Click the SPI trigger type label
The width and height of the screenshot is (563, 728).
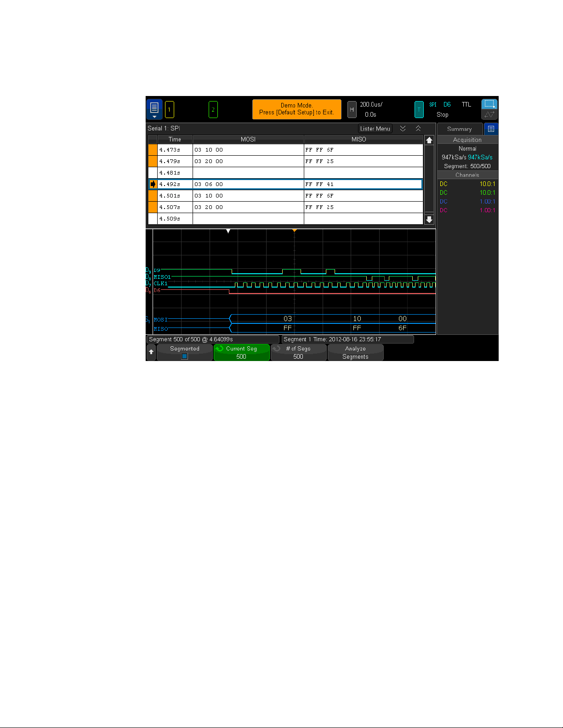433,105
